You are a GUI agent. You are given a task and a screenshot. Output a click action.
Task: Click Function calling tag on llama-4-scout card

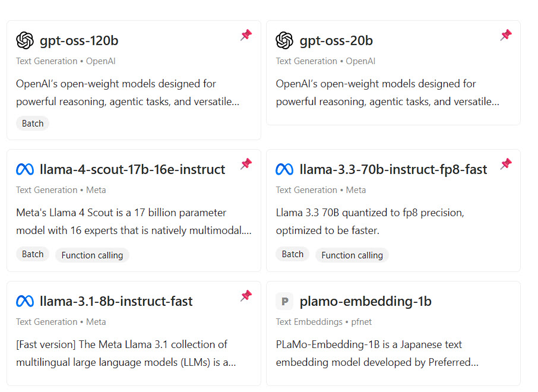pos(92,255)
